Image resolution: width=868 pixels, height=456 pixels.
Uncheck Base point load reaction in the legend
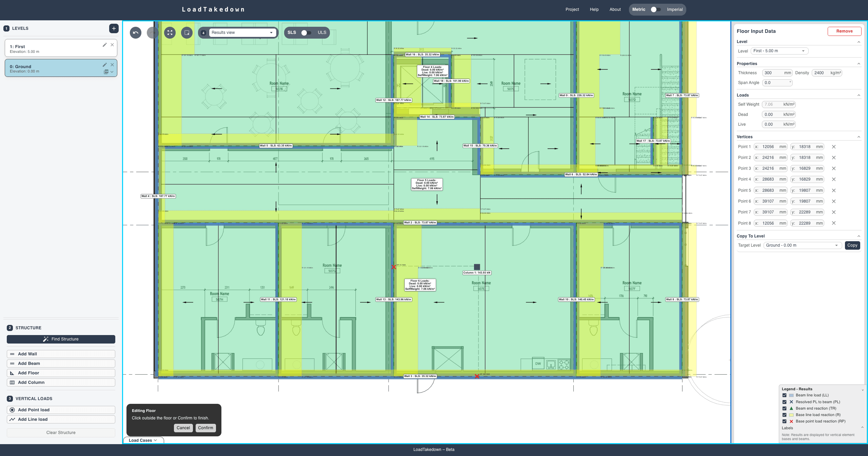coord(784,421)
